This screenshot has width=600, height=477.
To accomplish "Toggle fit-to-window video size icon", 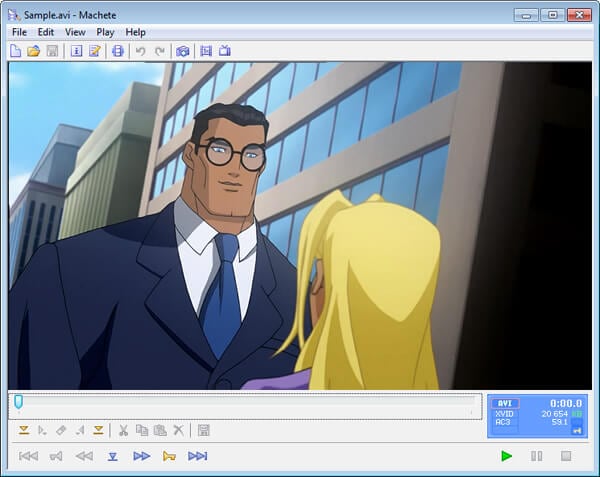I will 206,51.
